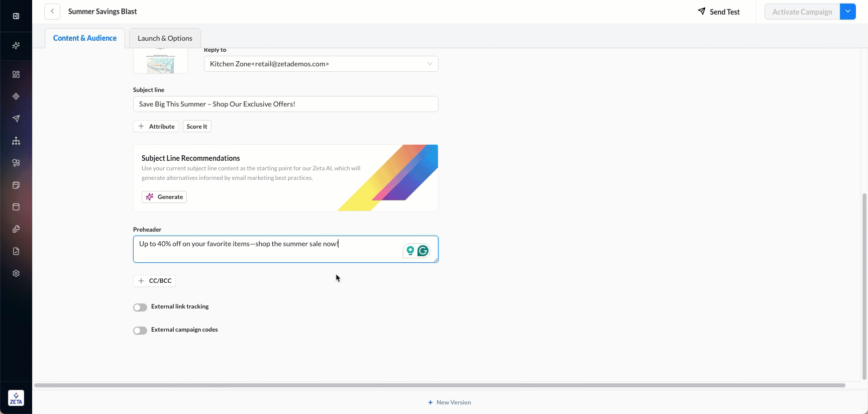Turn on External campaign codes toggle

tap(140, 331)
